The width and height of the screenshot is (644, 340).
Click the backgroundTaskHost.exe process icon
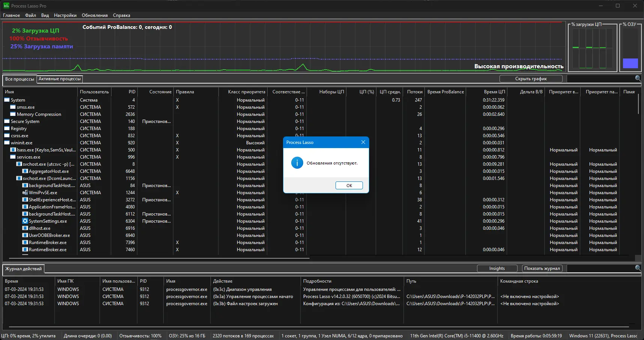[25, 186]
